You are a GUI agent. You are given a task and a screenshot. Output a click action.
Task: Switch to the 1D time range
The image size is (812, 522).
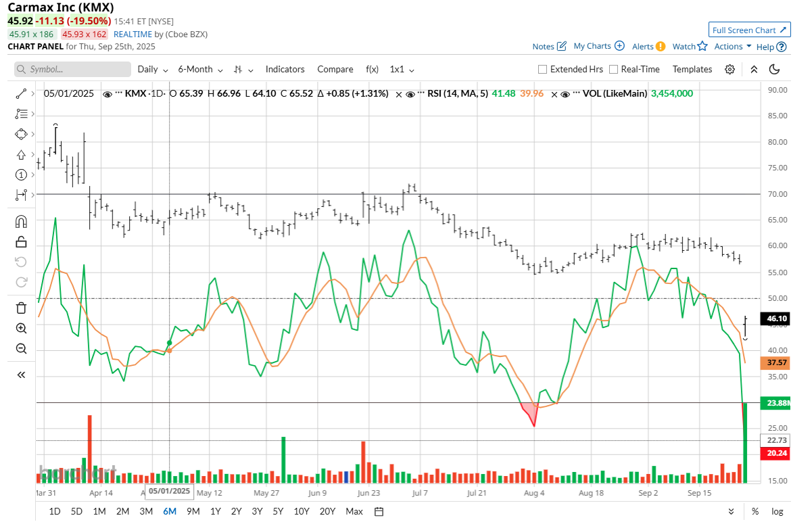(55, 511)
